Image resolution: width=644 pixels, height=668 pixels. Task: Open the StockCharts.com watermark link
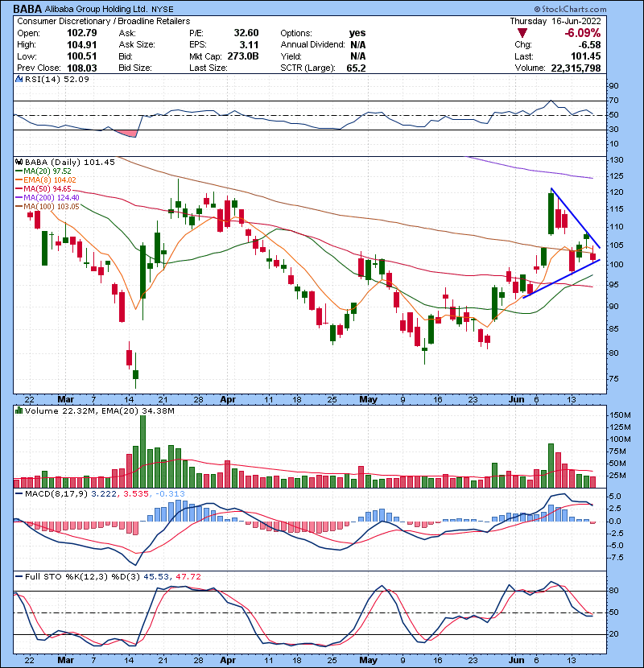point(571,9)
